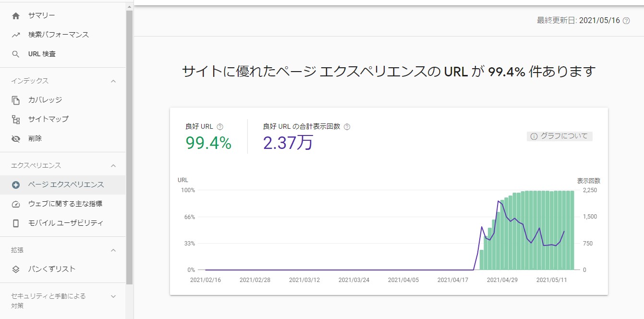Click help icon beside 最終更新日 date

626,21
